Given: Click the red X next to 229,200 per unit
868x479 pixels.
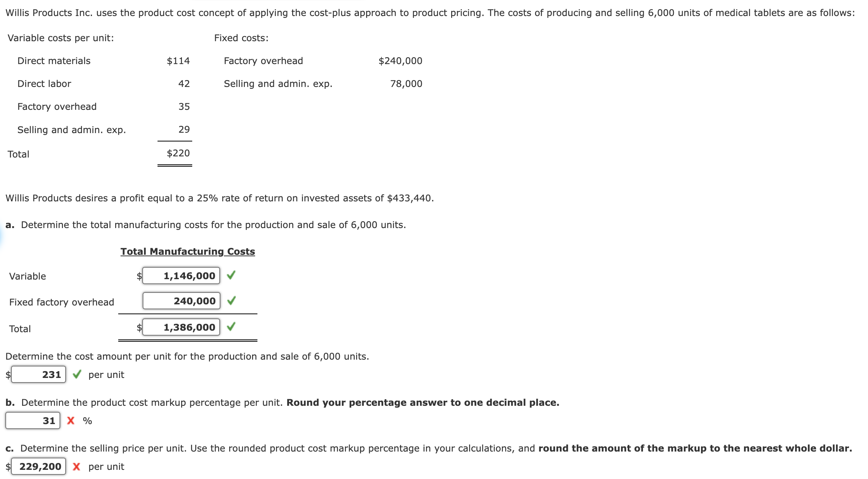Looking at the screenshot, I should tap(77, 467).
